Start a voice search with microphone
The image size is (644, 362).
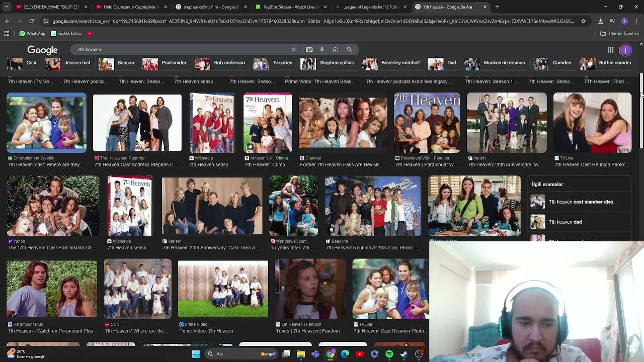[322, 49]
